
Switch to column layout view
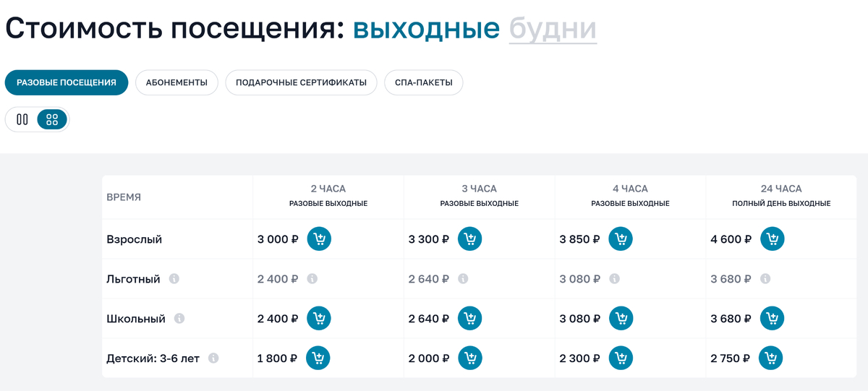click(x=22, y=120)
